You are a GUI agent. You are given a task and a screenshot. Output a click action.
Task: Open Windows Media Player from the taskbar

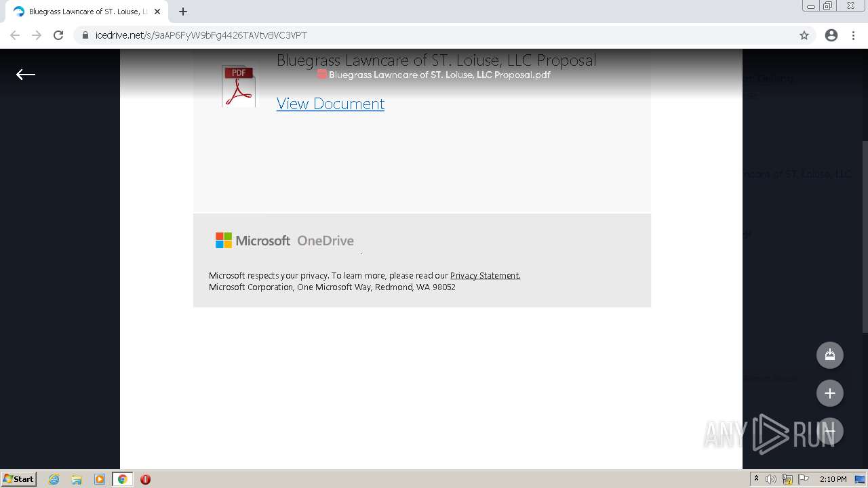pos(100,479)
